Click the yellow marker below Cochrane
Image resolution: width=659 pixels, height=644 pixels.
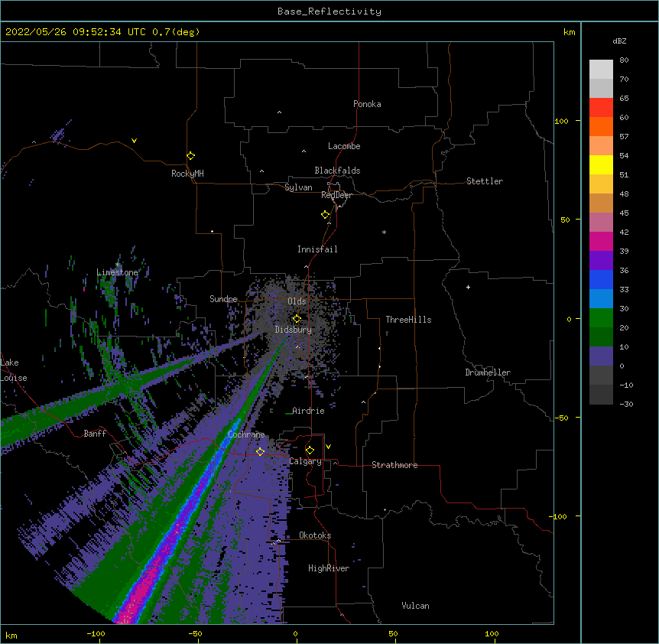pos(260,451)
